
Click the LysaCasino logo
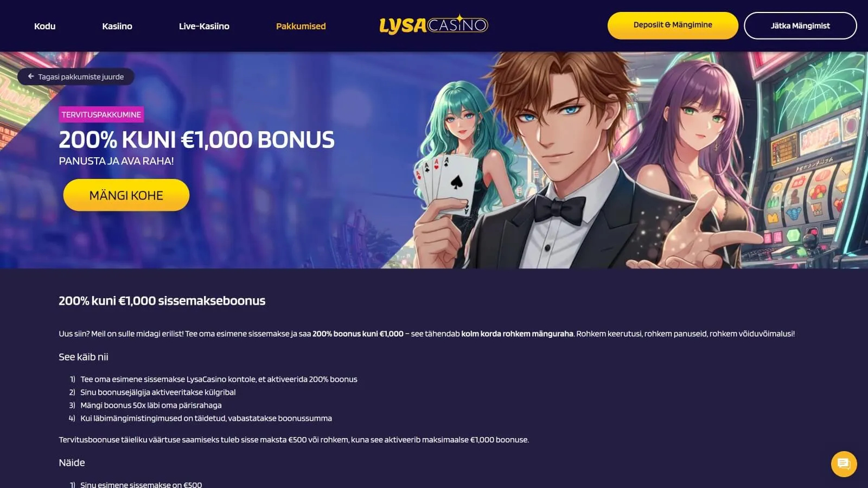433,25
